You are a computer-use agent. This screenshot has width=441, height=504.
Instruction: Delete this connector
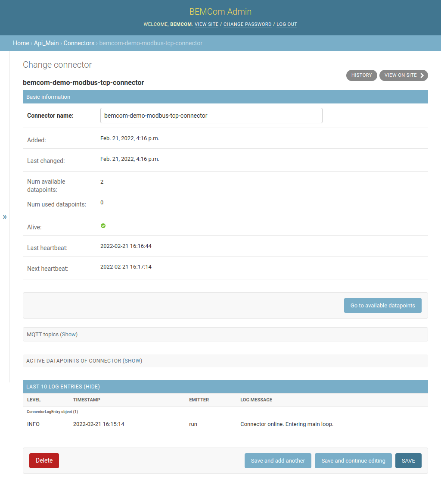[x=44, y=460]
